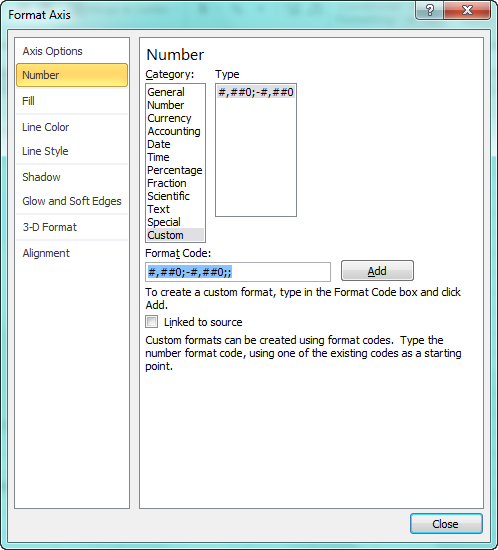Choose the Percentage category
Viewport: 498px width, 550px height.
click(175, 170)
